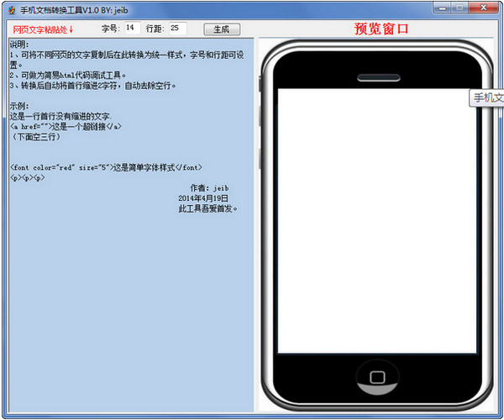Click the 此工具吾爱首发 text line
This screenshot has height=420, width=504.
pos(207,207)
